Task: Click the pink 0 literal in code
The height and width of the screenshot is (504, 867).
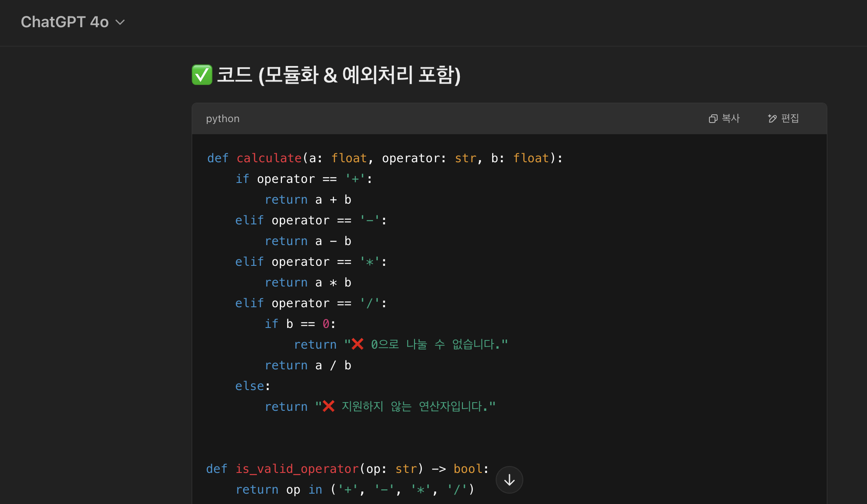Action: (x=326, y=324)
